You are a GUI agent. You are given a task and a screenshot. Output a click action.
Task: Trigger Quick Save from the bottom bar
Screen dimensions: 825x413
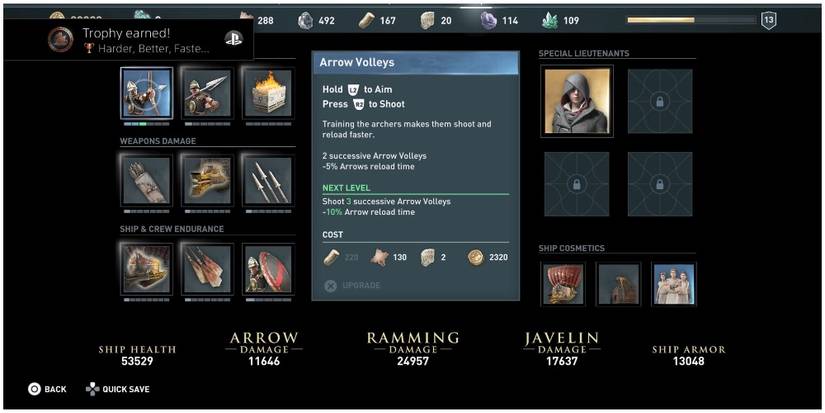(x=118, y=389)
